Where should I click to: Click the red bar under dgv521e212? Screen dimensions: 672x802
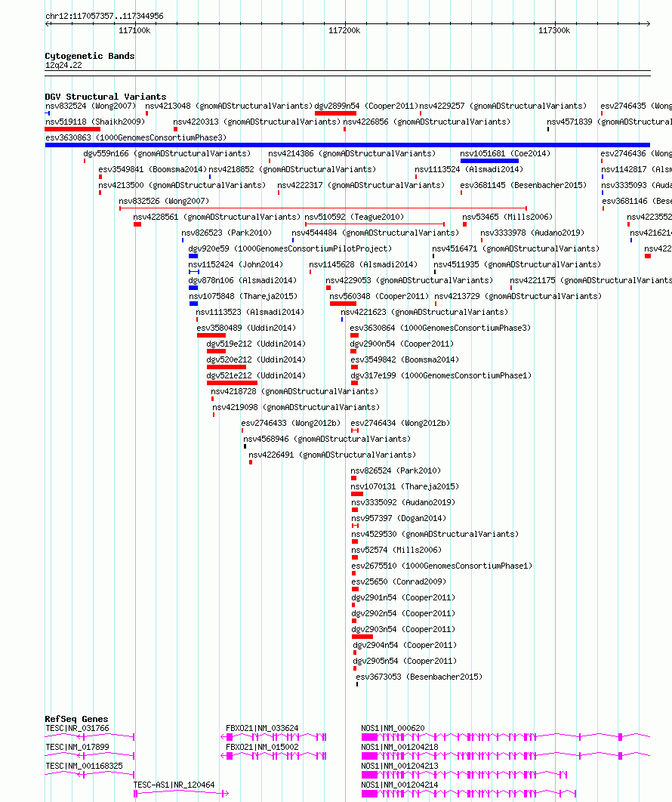pos(232,383)
